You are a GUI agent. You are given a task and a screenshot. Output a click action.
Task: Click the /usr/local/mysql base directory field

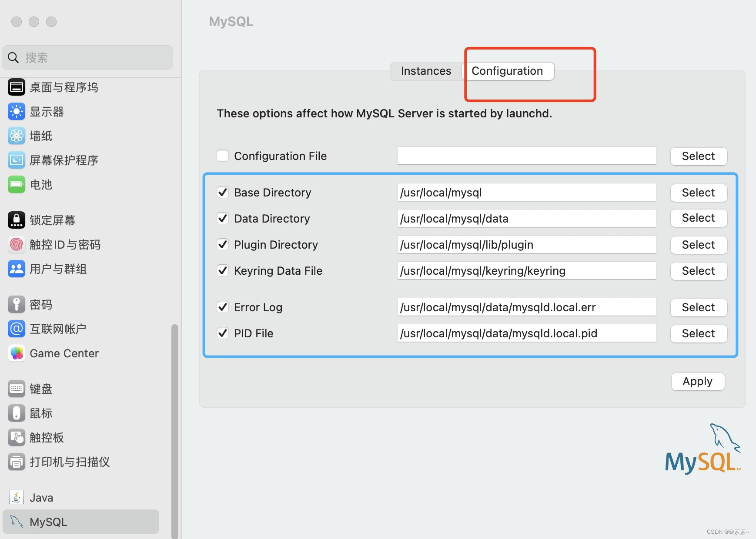tap(526, 192)
